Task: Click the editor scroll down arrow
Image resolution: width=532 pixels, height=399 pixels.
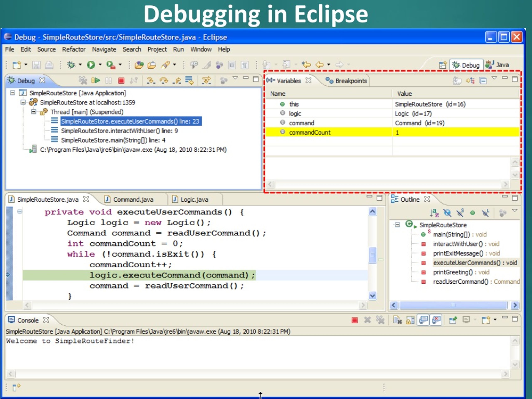Action: pyautogui.click(x=373, y=296)
